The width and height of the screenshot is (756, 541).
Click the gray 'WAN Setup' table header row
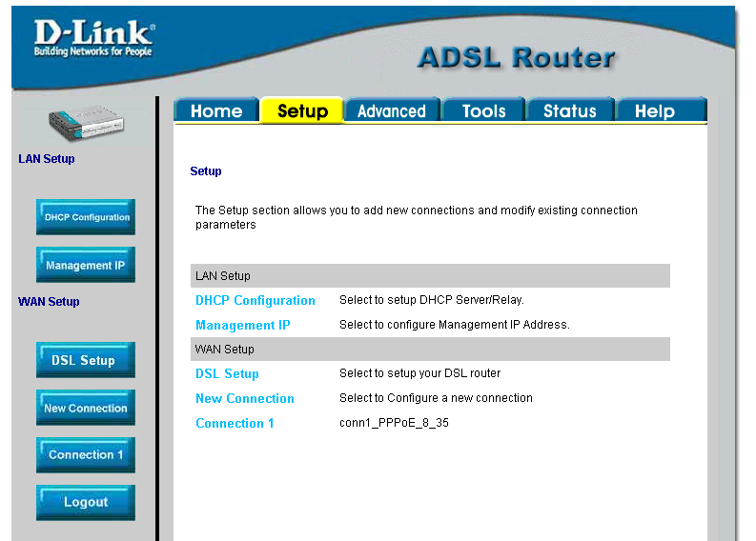click(430, 349)
